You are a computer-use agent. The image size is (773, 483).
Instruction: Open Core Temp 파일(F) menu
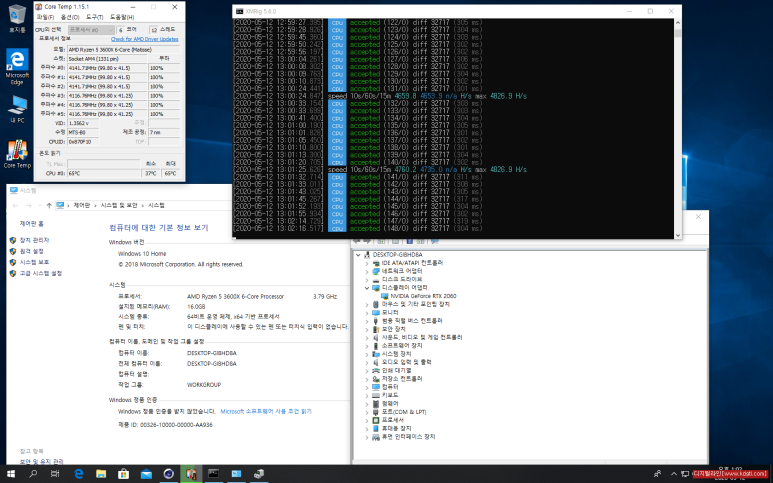click(x=45, y=17)
